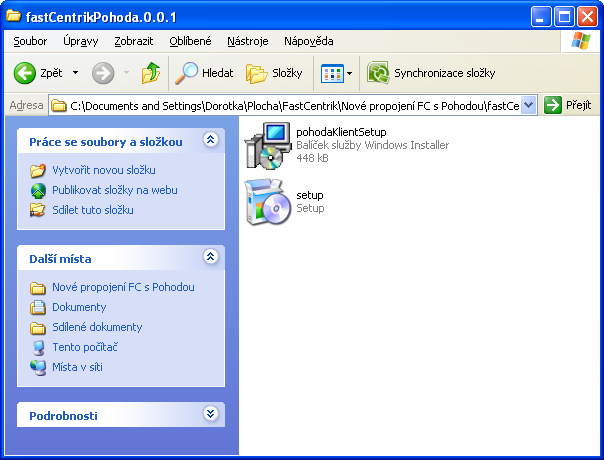This screenshot has width=604, height=460.
Task: Click Publikovat složky na webu link
Action: pos(115,190)
